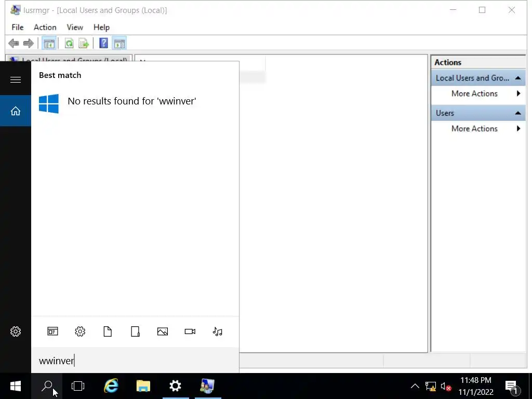Click the Forward arrow in lusrmgr toolbar

[29, 44]
